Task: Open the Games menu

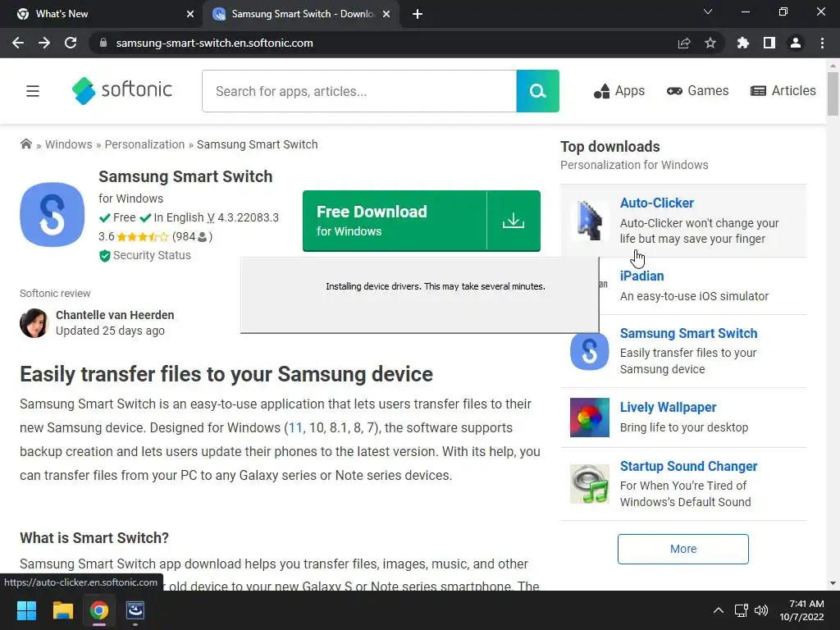Action: (x=697, y=91)
